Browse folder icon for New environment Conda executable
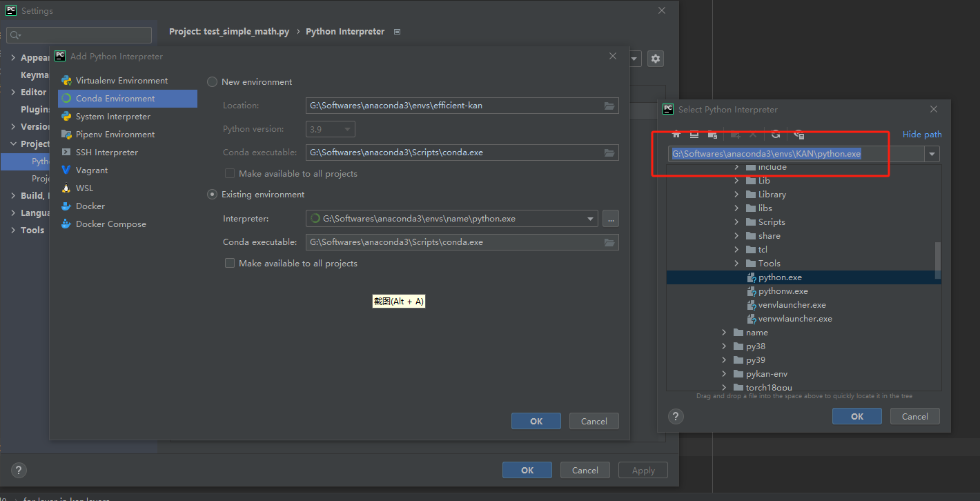 (x=609, y=153)
